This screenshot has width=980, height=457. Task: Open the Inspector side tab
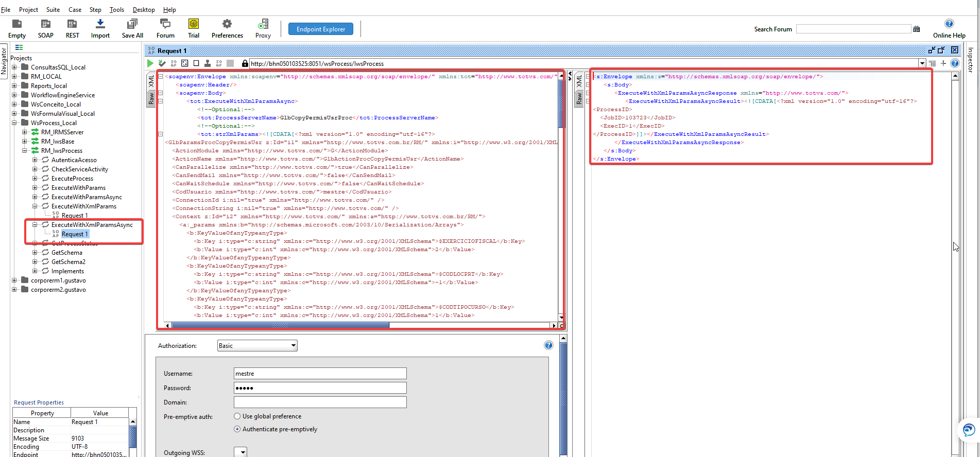coord(971,60)
